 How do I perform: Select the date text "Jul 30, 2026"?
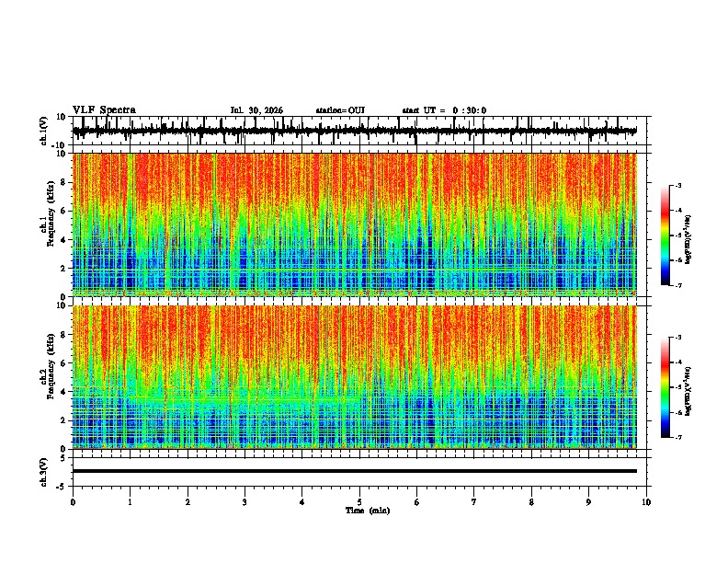pyautogui.click(x=256, y=110)
